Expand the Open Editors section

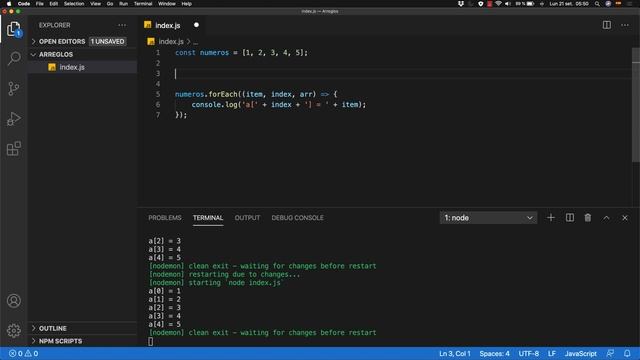coord(82,41)
